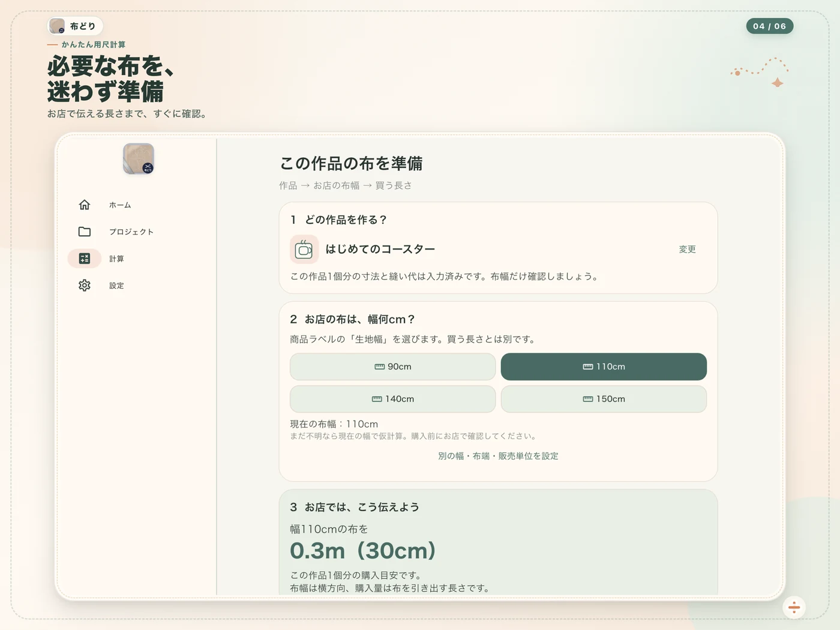
Task: Click heading この作品の布を準備
Action: pos(351,163)
